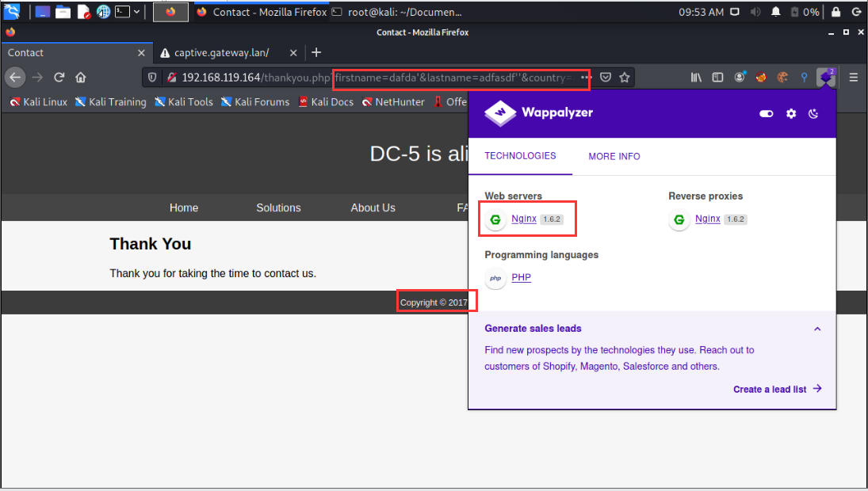Image resolution: width=868 pixels, height=491 pixels.
Task: Open the Firefox account icon
Action: pyautogui.click(x=740, y=78)
